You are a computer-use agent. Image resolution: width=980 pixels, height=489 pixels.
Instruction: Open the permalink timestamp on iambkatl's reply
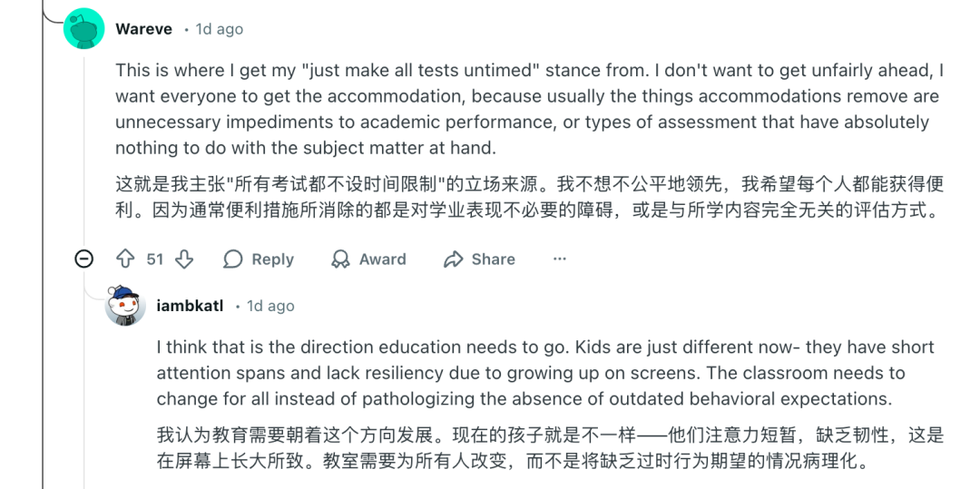tap(270, 306)
